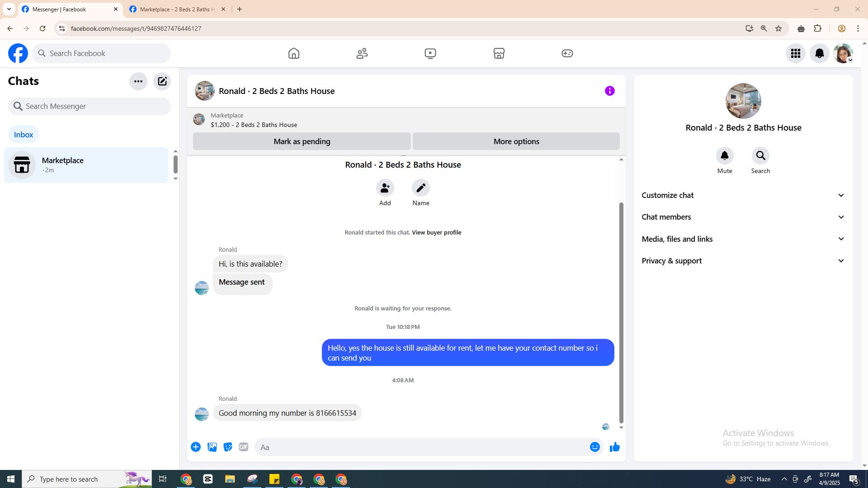This screenshot has height=488, width=868.
Task: Open the notifications bell in header
Action: [x=819, y=53]
